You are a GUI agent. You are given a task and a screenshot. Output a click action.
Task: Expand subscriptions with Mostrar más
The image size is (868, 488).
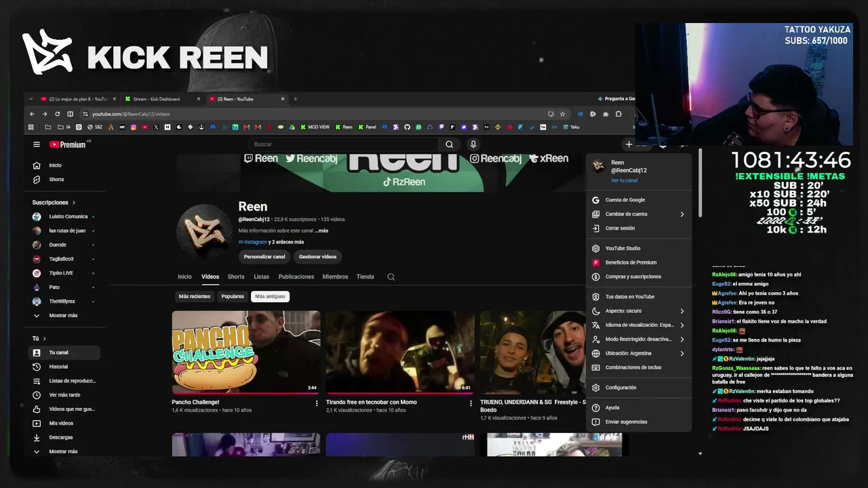pyautogui.click(x=64, y=315)
